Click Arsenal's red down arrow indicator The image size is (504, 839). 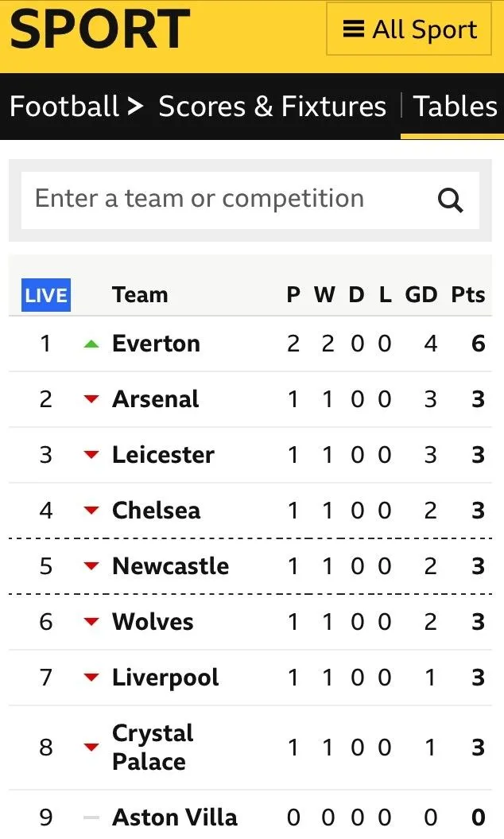(x=92, y=399)
